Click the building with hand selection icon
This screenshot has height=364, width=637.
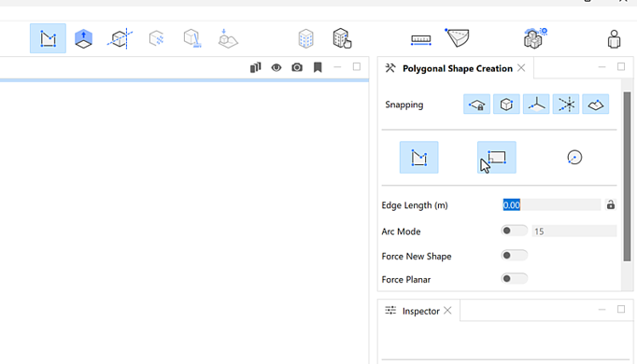pyautogui.click(x=342, y=38)
